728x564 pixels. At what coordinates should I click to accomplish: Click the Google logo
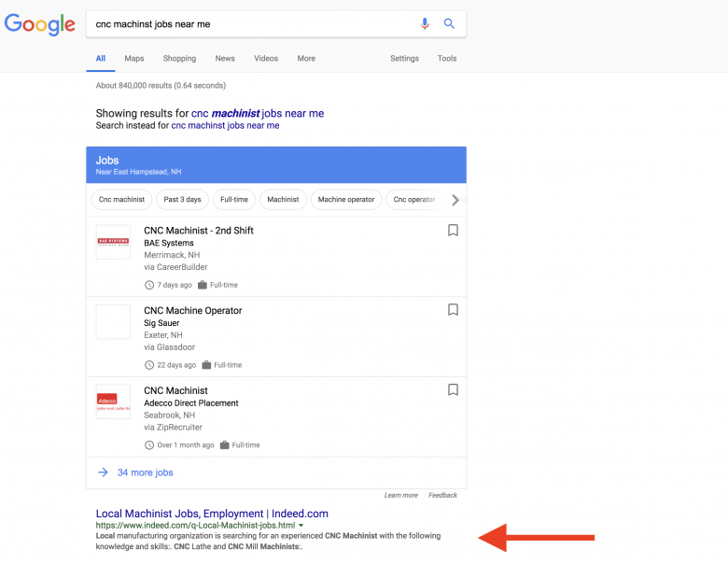39,24
